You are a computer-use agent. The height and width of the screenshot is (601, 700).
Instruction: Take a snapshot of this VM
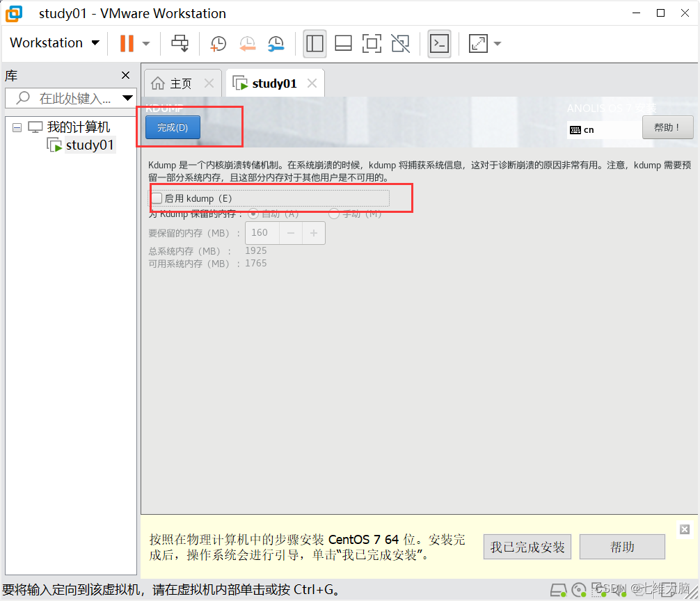coord(218,44)
